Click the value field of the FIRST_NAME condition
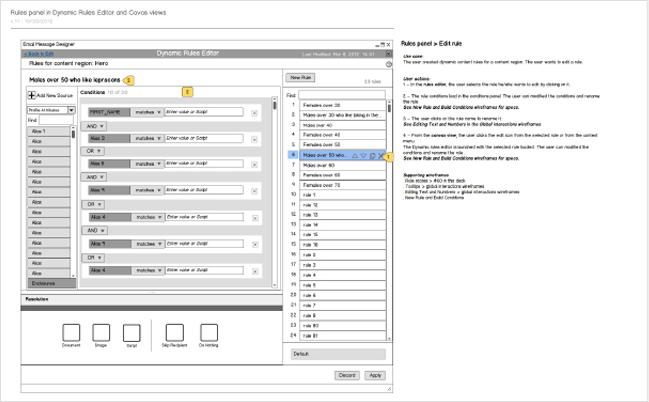 tap(204, 112)
